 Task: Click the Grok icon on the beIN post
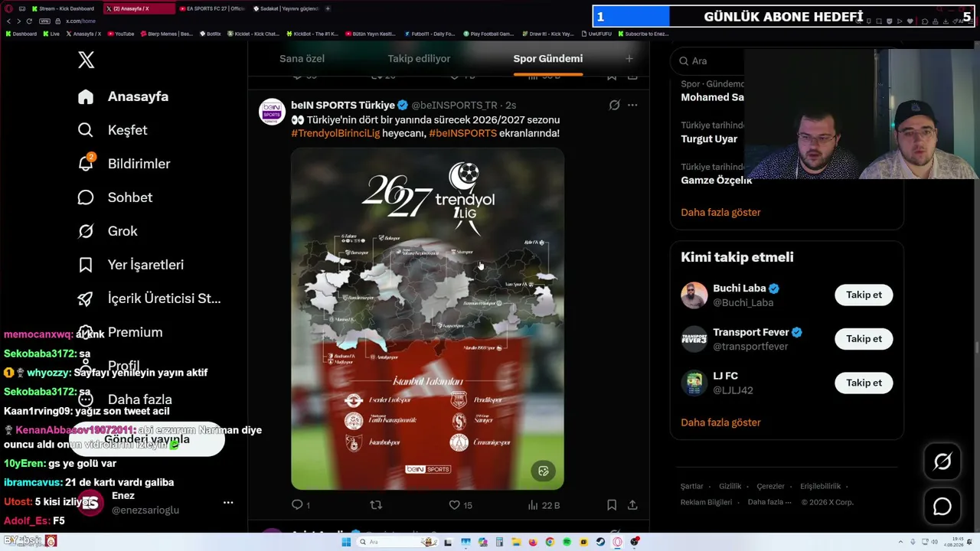(x=614, y=105)
